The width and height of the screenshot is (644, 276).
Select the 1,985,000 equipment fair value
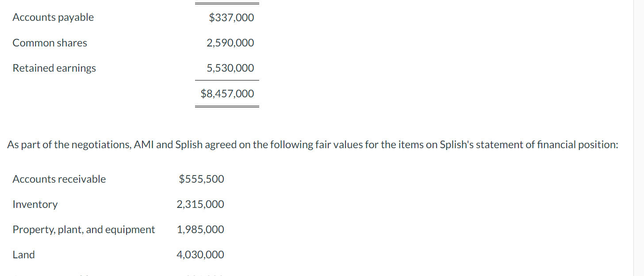(x=200, y=230)
